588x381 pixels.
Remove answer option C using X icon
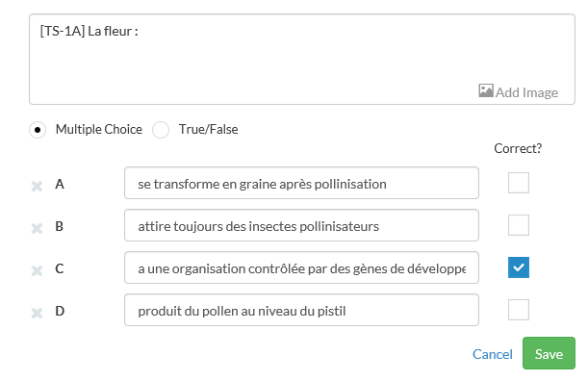point(37,270)
